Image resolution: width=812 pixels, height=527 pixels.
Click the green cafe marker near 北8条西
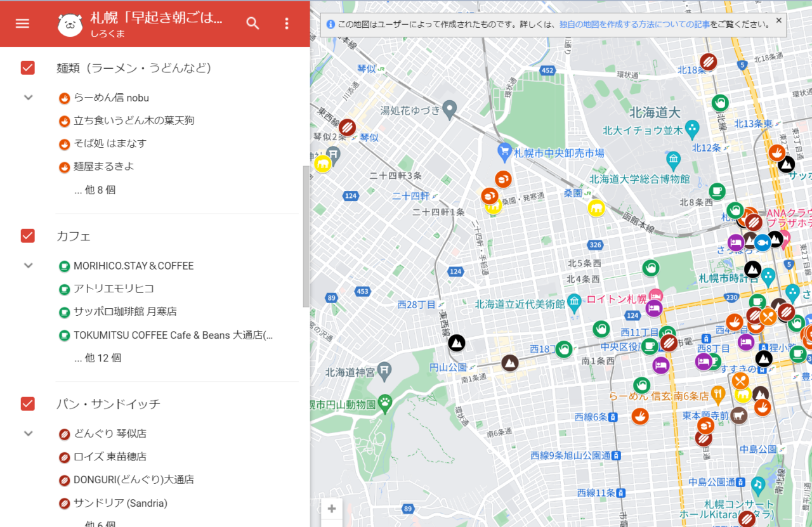click(717, 190)
